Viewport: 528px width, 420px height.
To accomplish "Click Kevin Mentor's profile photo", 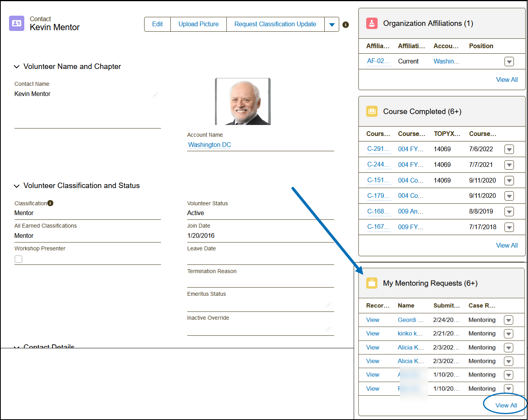I will click(x=243, y=101).
